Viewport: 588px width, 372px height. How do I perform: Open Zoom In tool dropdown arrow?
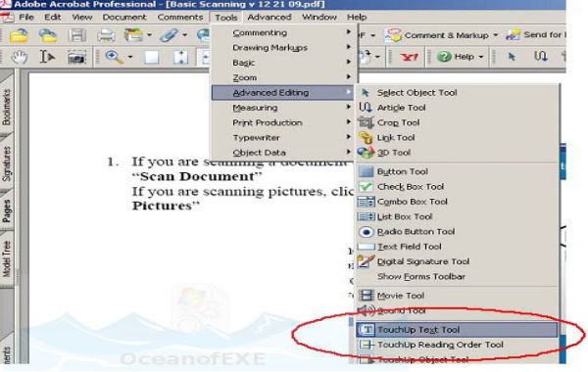(x=130, y=58)
